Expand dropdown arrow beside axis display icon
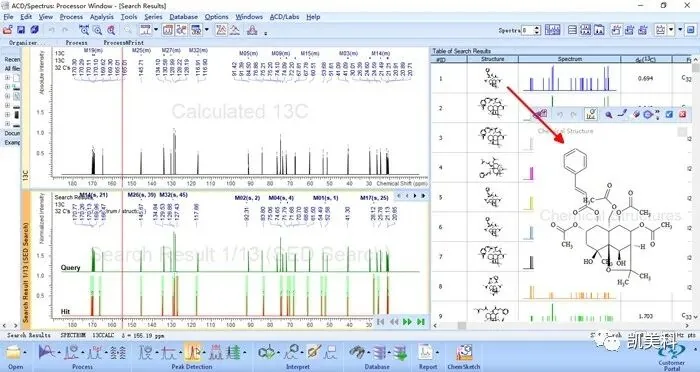This screenshot has height=372, width=700. pos(156,30)
